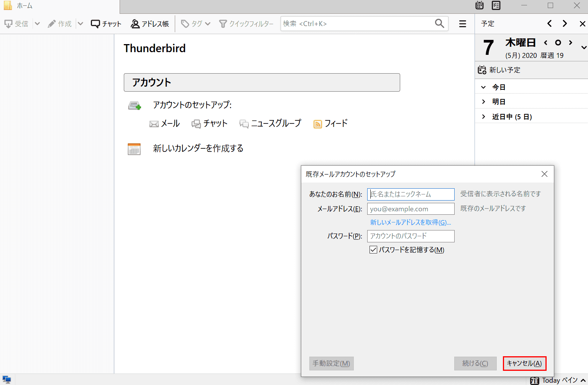Click go-to-today circle beside 木曜日
Viewport: 588px width, 385px height.
(558, 43)
